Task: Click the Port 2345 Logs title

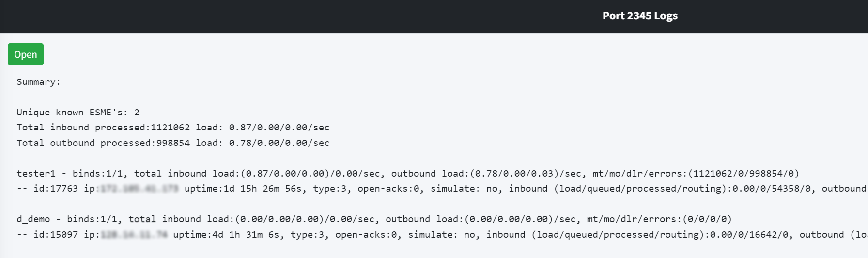Action: pos(640,16)
